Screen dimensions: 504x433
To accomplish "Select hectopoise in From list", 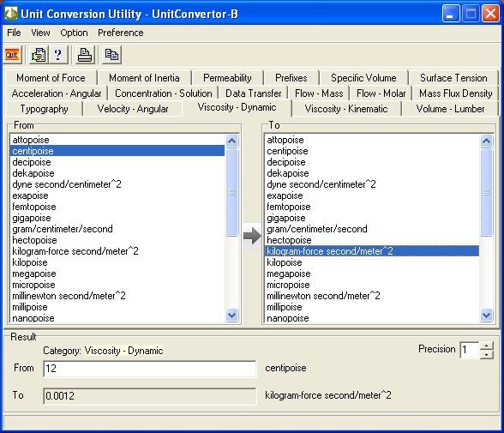I will (x=117, y=240).
